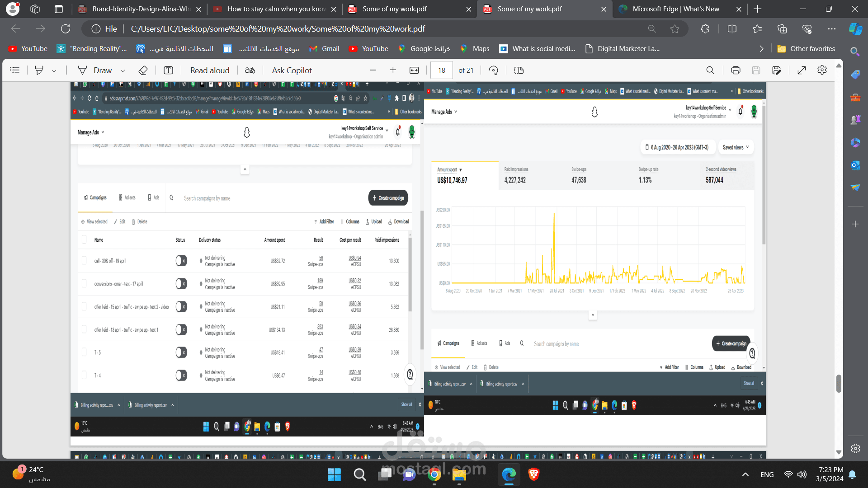
Task: Toggle the call - 30% off campaign switch
Action: pos(181,261)
